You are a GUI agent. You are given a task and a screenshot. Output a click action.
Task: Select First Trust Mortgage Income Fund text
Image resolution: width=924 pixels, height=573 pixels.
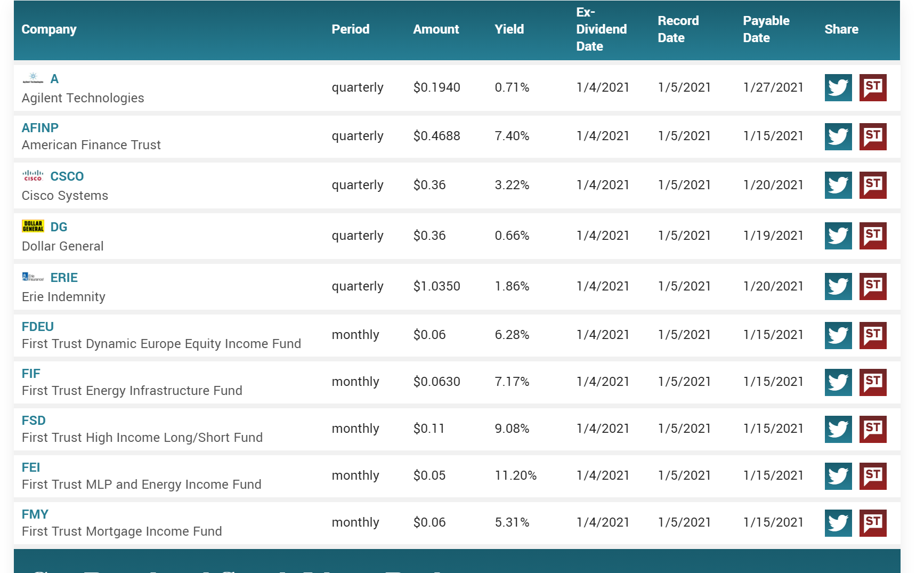122,531
